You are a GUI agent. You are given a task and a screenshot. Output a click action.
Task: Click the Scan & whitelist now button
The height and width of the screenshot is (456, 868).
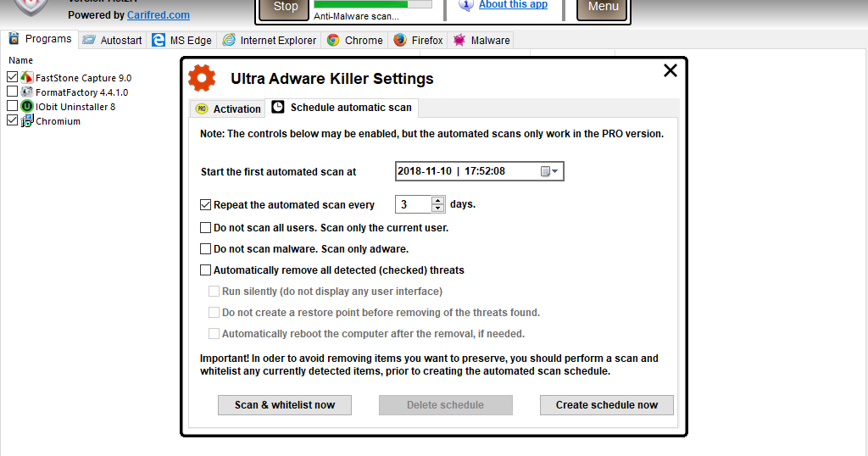[x=285, y=405]
